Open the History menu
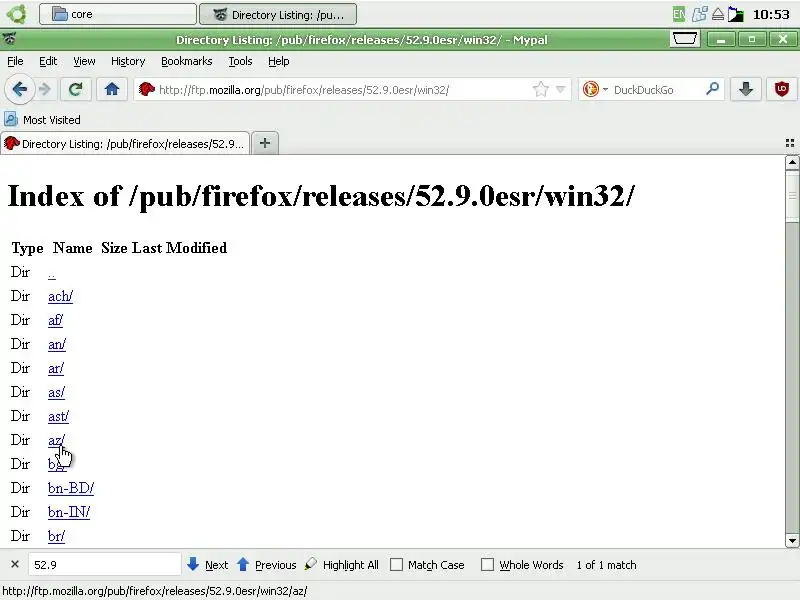Viewport: 800px width, 600px height. tap(128, 61)
